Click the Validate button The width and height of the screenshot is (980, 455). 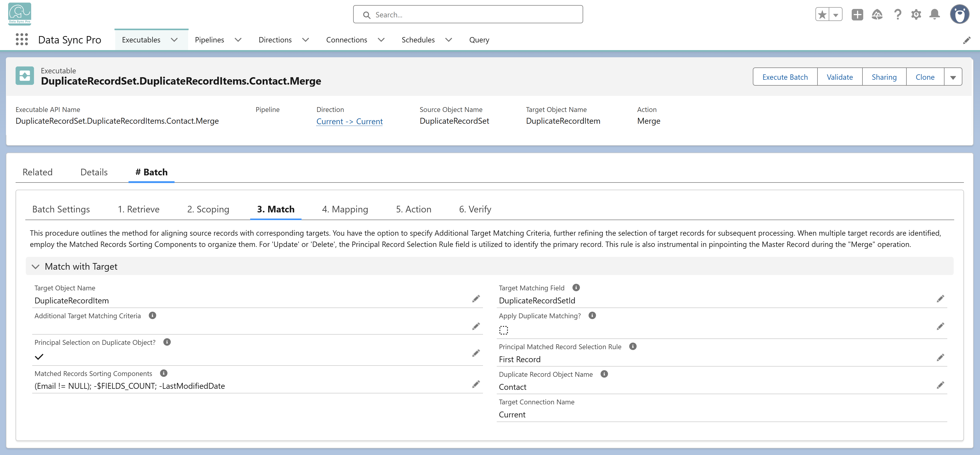coord(840,77)
